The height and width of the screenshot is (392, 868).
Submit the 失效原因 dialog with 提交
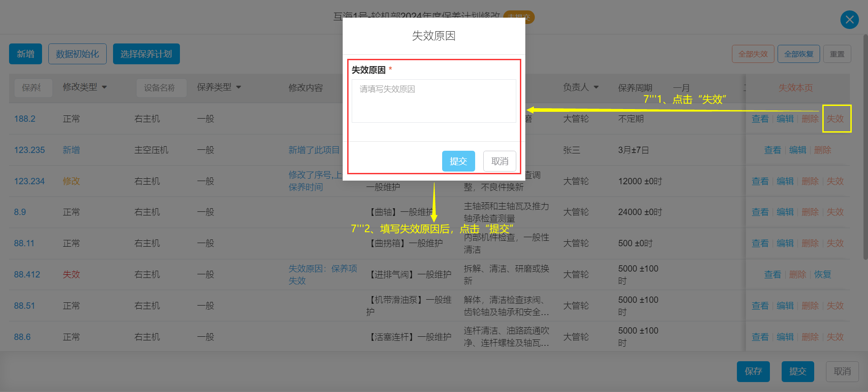click(458, 161)
